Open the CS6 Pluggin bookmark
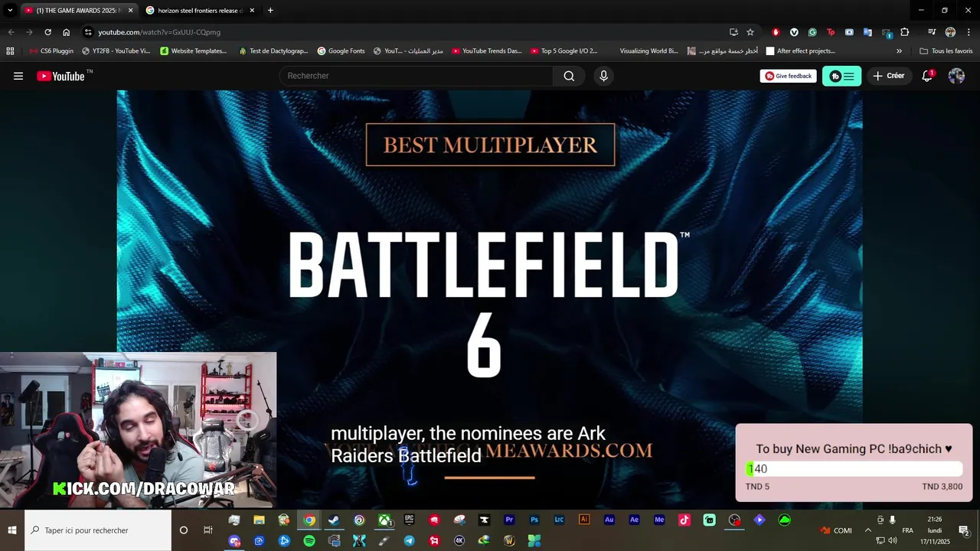 (51, 51)
